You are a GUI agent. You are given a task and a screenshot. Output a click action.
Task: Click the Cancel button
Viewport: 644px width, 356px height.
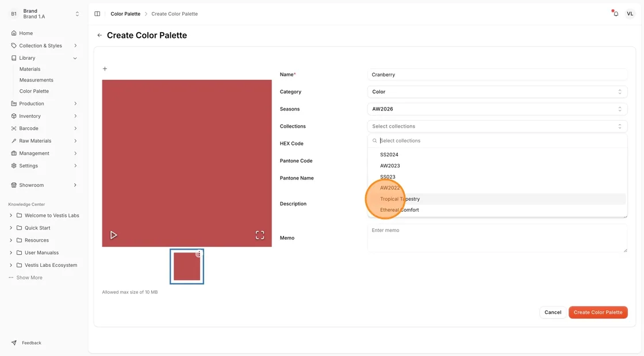point(553,312)
